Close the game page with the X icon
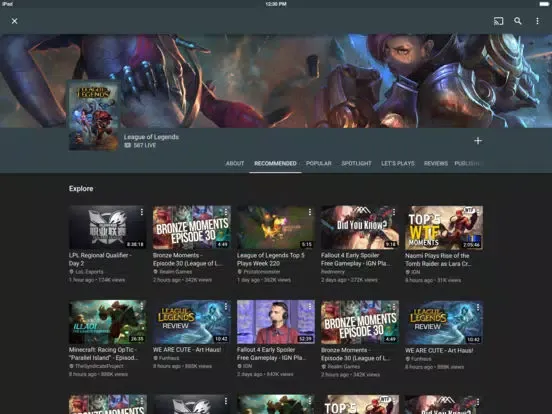Screen dimensions: 552x414 (14, 21)
